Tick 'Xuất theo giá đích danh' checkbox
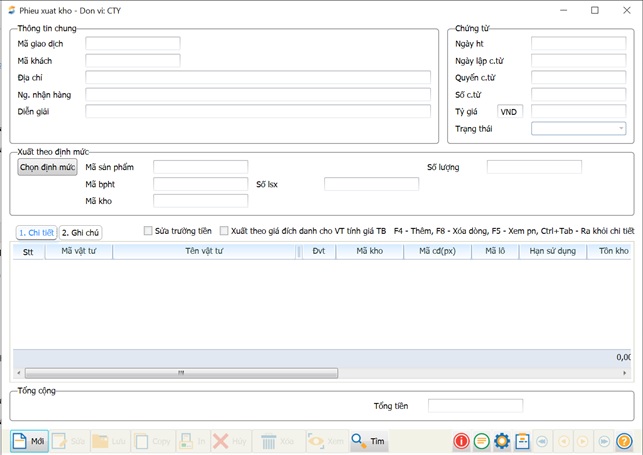This screenshot has height=455, width=643. (x=224, y=231)
